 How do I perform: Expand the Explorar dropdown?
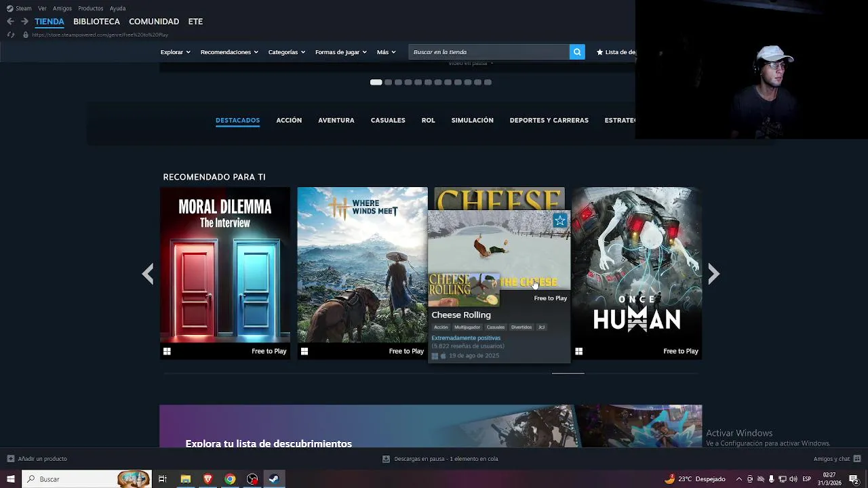tap(175, 52)
